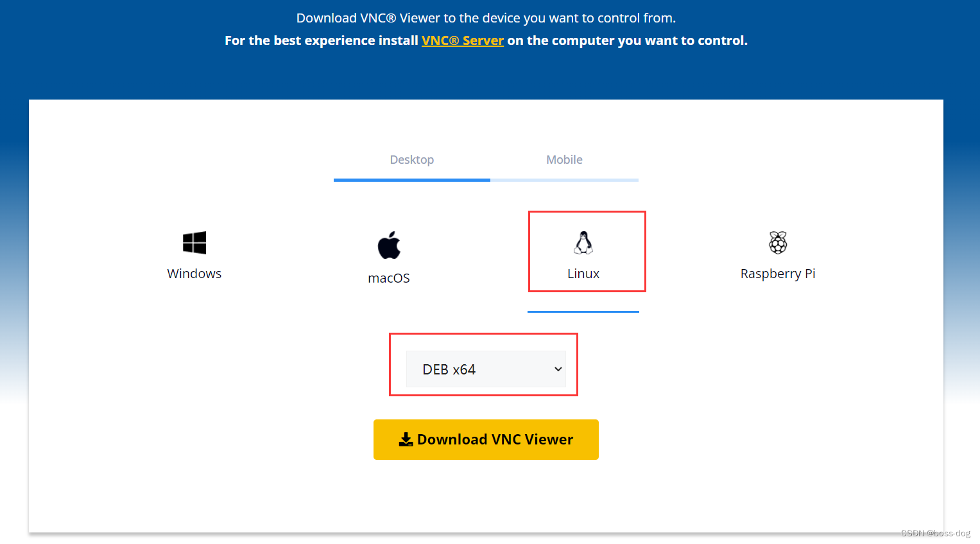Click the Raspberry Pi text label

coord(778,274)
